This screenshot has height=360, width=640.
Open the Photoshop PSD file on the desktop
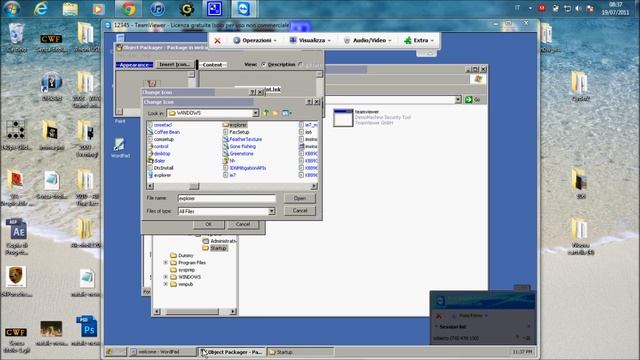(87, 330)
